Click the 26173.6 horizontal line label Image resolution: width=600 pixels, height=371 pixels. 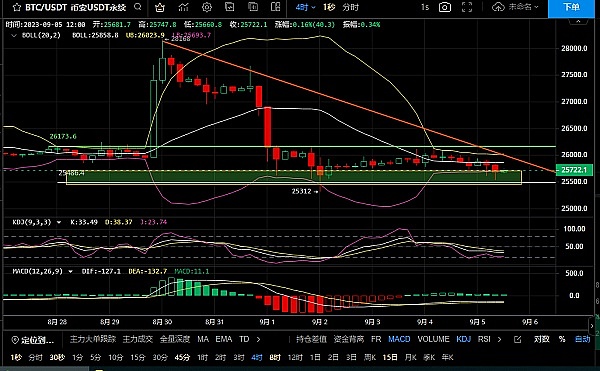click(x=63, y=136)
